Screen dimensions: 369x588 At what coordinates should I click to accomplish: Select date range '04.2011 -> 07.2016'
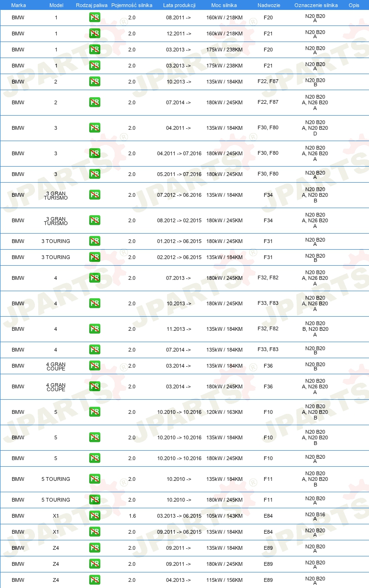pos(179,153)
